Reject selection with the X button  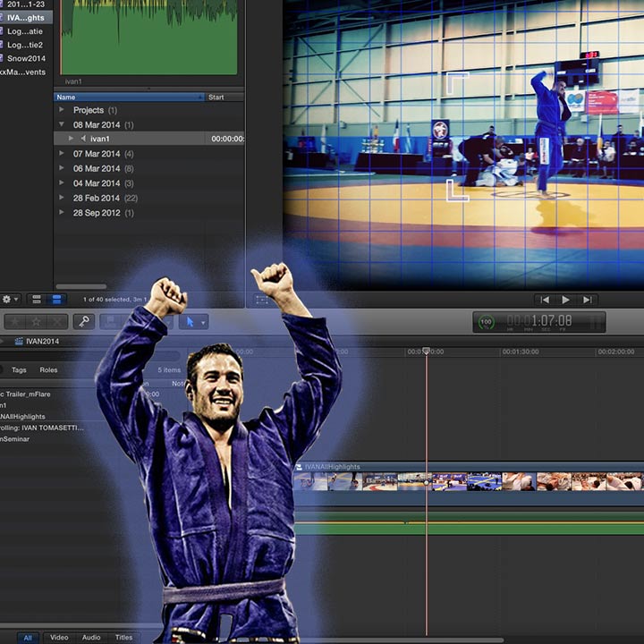tap(57, 322)
